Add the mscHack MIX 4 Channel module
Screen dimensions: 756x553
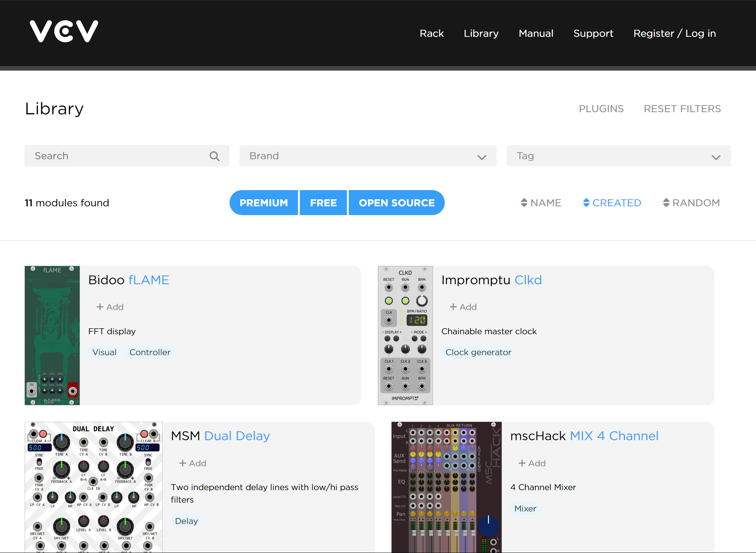pos(532,463)
